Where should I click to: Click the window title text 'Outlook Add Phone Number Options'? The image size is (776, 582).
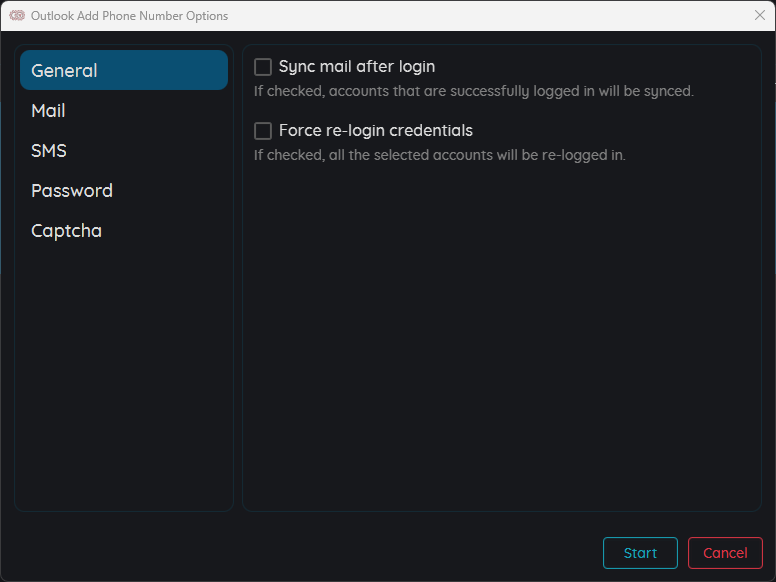click(x=129, y=16)
